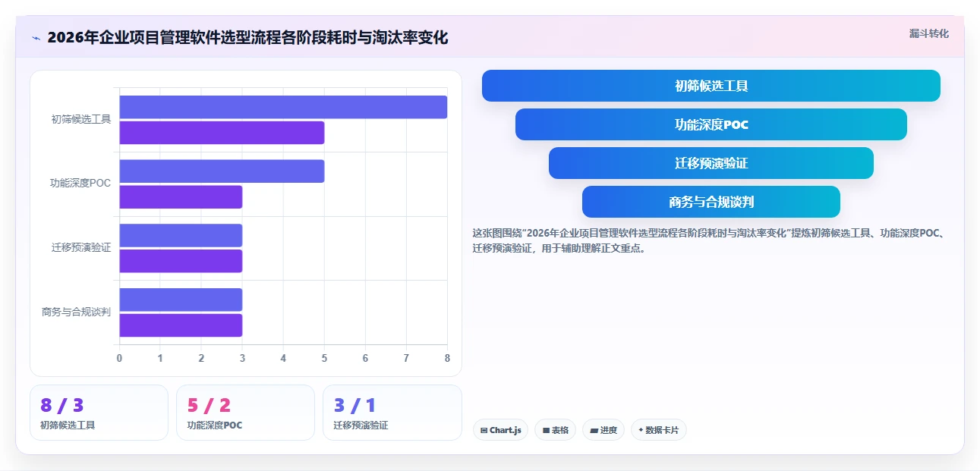
Task: Click the lower purple bar of 功能深度POC
Action: [181, 197]
